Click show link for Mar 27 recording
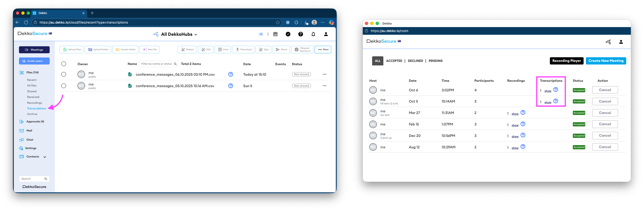Viewport: 644px width, 211px height. (x=515, y=114)
